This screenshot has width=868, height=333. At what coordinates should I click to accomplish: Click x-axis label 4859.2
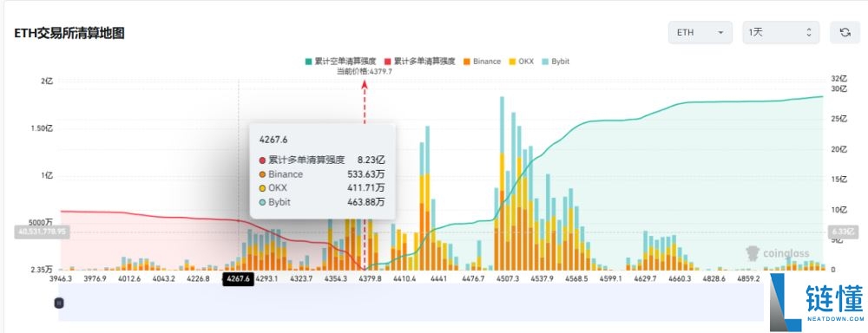[748, 278]
